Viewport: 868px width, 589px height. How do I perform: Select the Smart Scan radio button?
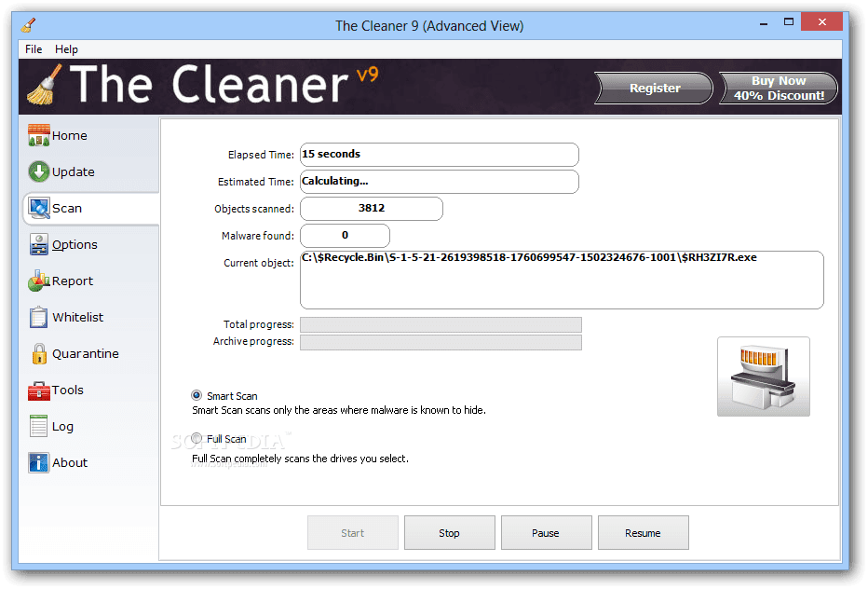(x=197, y=396)
